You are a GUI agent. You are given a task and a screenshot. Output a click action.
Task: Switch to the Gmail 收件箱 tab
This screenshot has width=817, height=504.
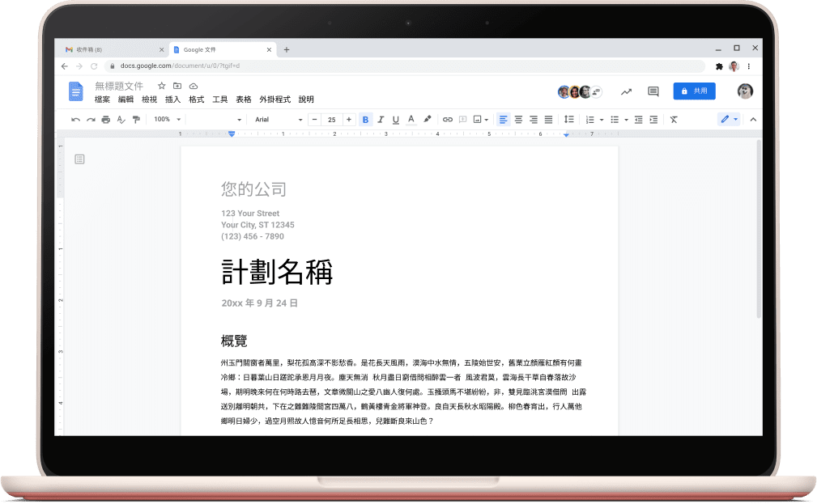115,49
